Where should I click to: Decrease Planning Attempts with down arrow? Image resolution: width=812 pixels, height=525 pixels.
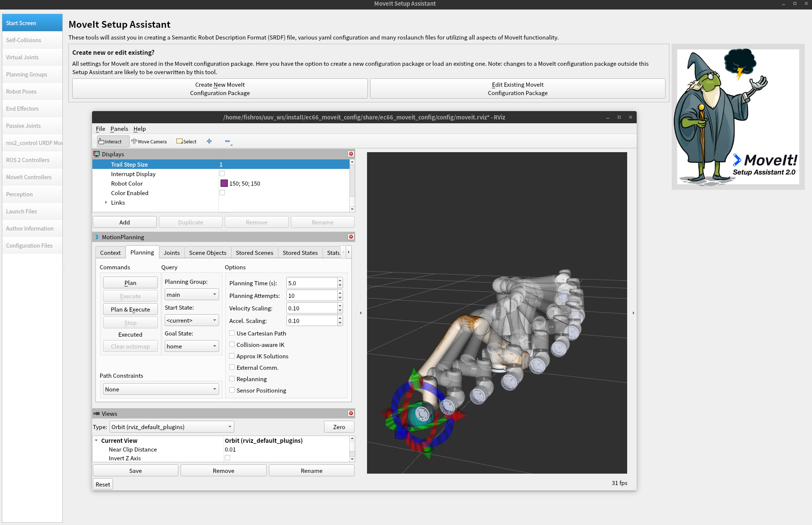(340, 298)
